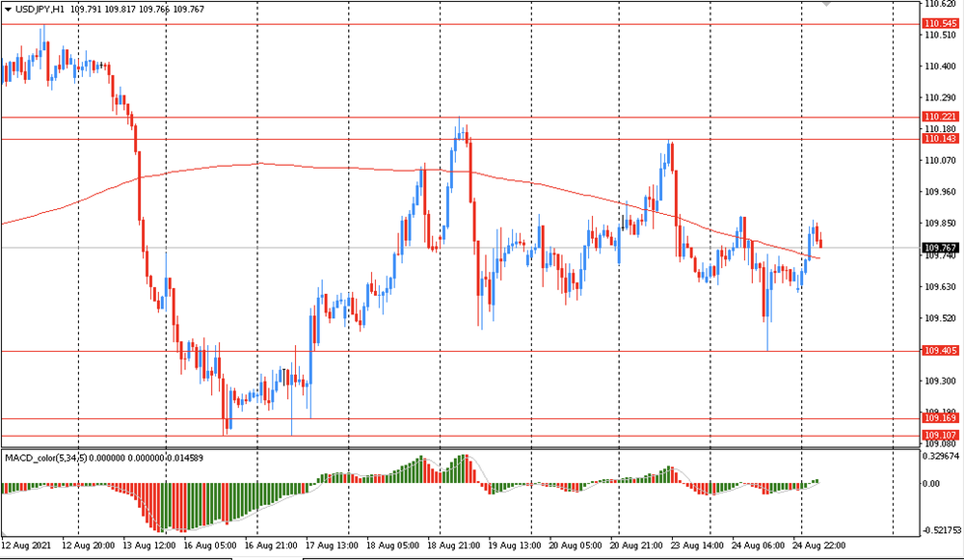964x560 pixels.
Task: Click the 20 Aug 21:00 time label
Action: pos(636,546)
